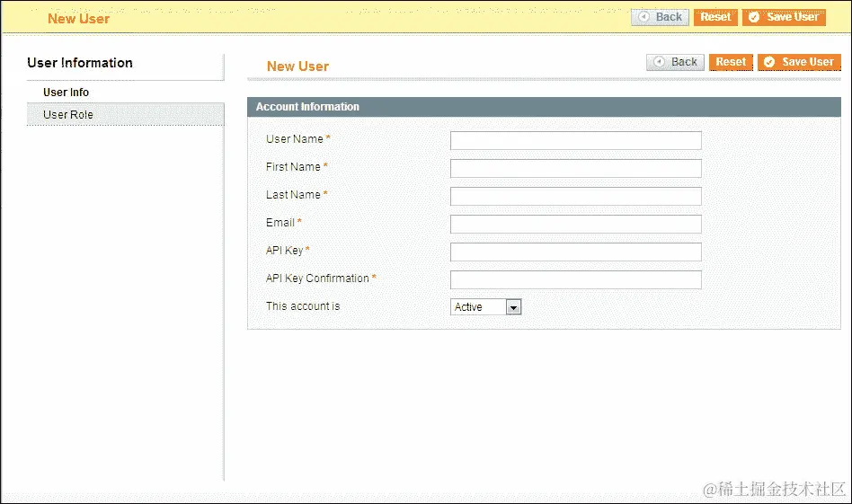Focus the API Key input field
The image size is (852, 504).
pyautogui.click(x=576, y=252)
